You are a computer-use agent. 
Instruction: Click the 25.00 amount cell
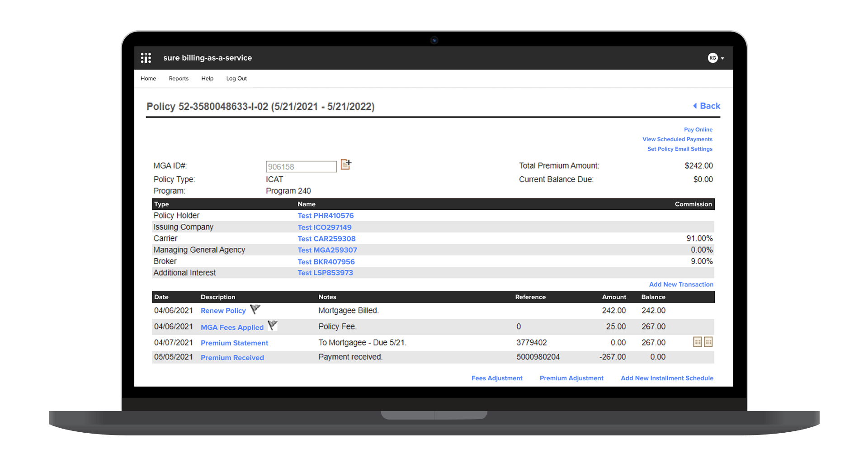616,326
